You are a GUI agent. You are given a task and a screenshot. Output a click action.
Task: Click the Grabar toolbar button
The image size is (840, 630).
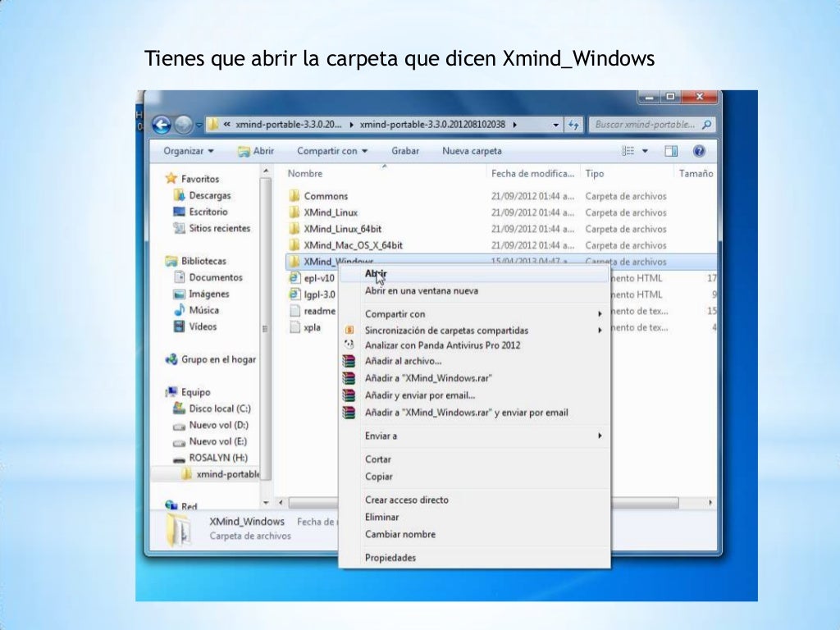click(405, 151)
